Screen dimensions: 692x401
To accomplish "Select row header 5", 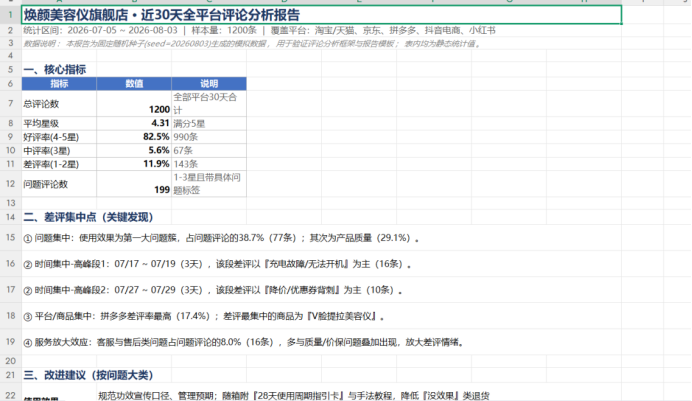I will (11, 69).
